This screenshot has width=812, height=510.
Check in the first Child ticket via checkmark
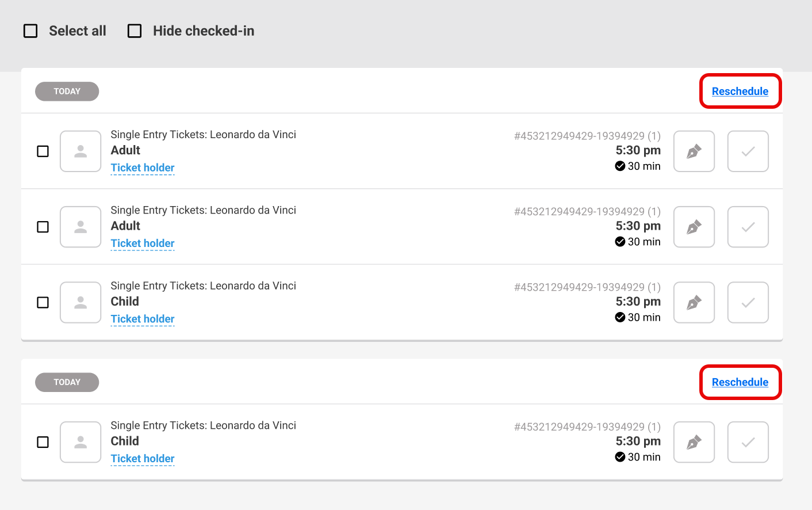[x=748, y=302]
